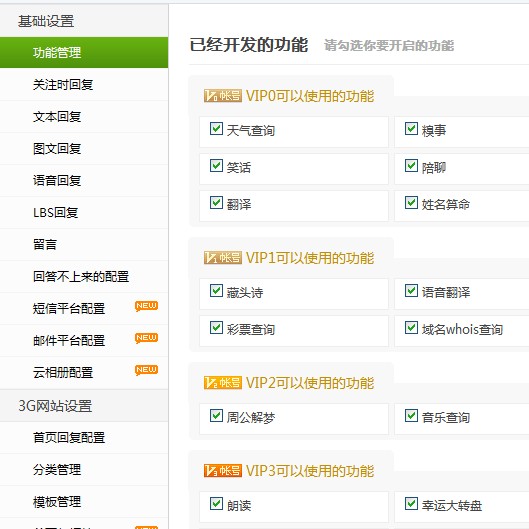This screenshot has width=529, height=529.
Task: Click NEW badge beside 云相册配置
Action: (x=146, y=370)
